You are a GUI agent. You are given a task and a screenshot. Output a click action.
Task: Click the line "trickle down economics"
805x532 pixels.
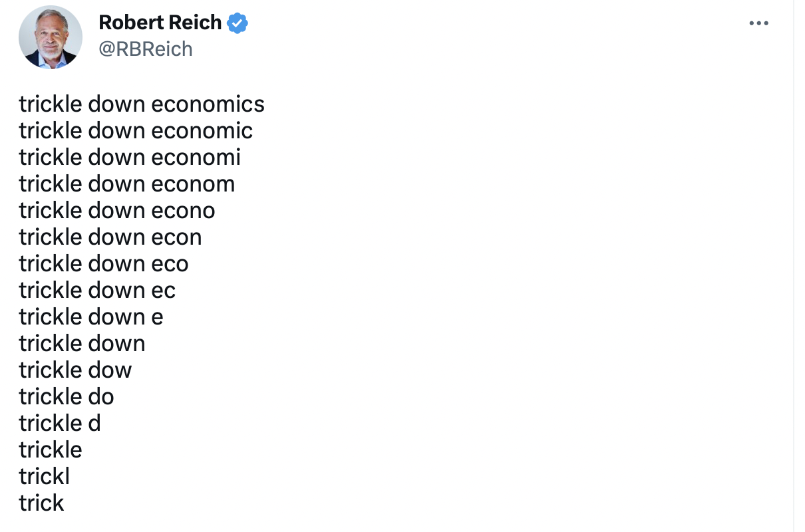pyautogui.click(x=142, y=104)
